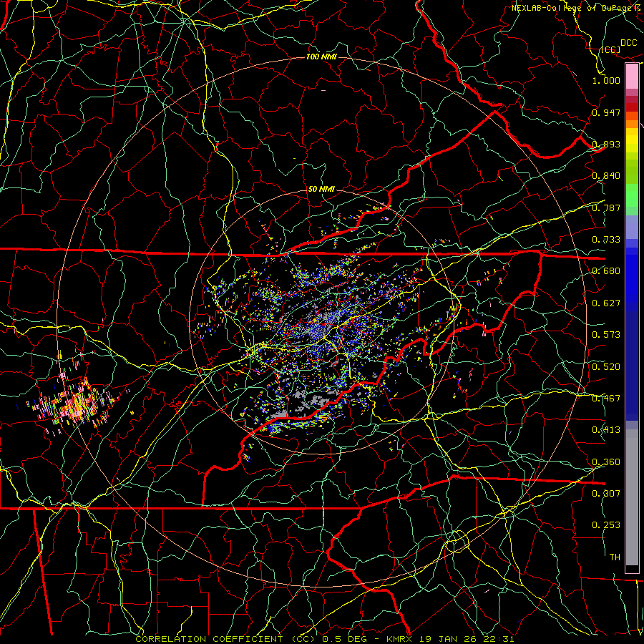The image size is (644, 644).
Task: Click the 0.947 value on the color scale
Action: [x=606, y=112]
